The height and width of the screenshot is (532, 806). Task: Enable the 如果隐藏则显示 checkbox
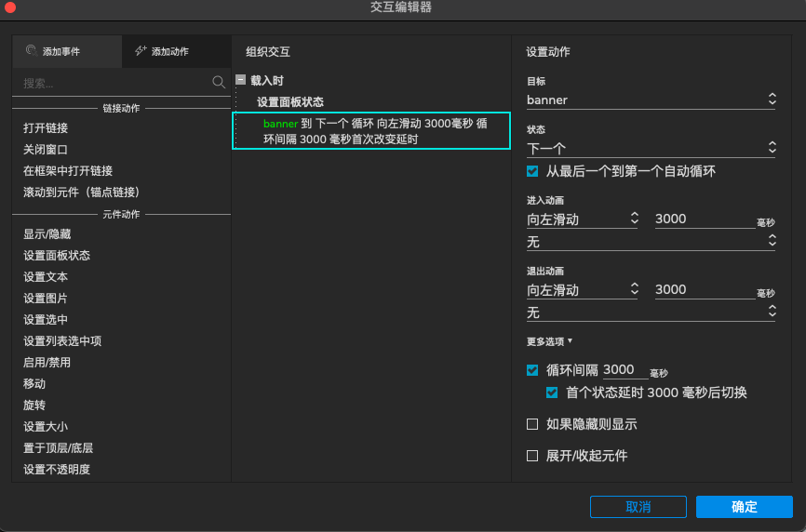coord(532,424)
